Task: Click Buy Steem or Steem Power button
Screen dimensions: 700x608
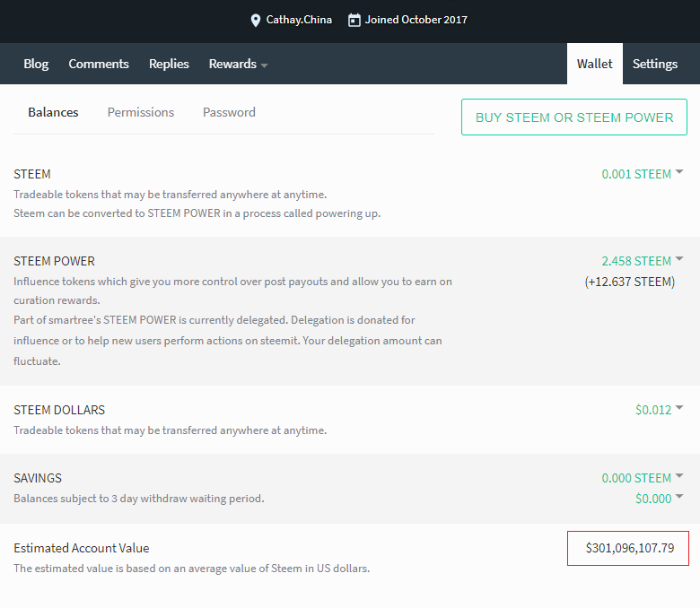Action: 574,117
